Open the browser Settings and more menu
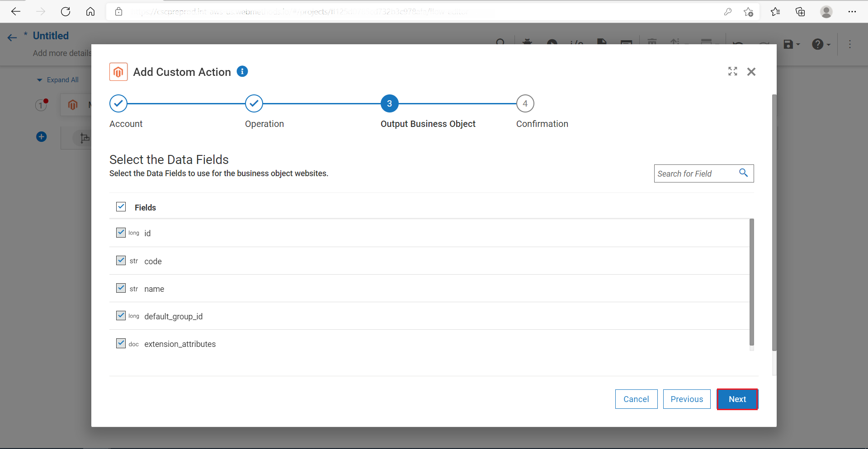 tap(852, 12)
